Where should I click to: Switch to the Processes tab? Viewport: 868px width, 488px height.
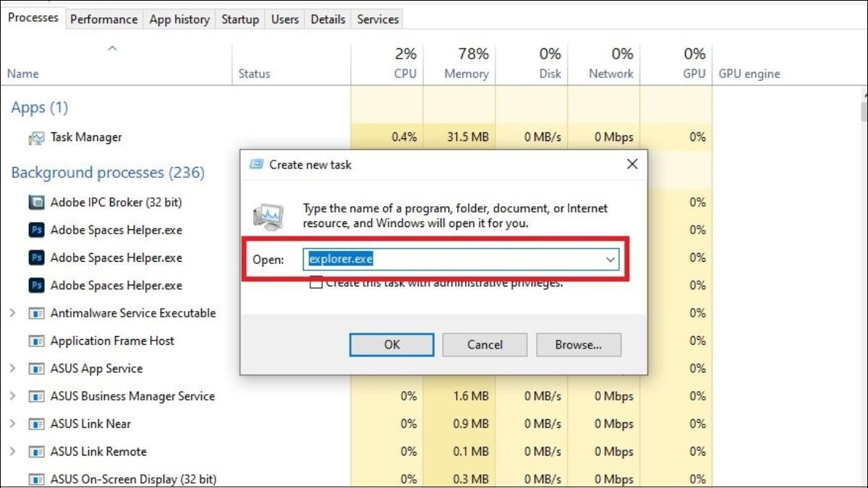[33, 17]
